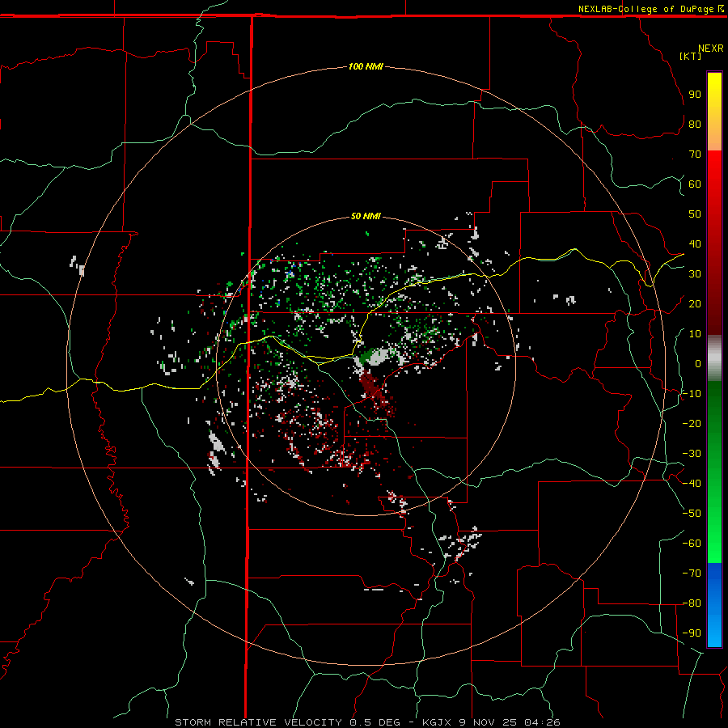Click the -60 value on velocity scale
The height and width of the screenshot is (728, 728).
coord(692,544)
